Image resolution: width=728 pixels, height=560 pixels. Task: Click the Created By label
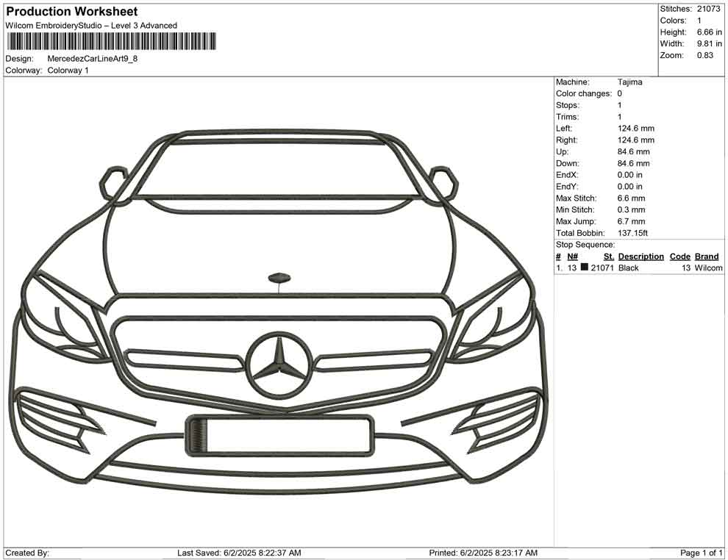tap(27, 553)
